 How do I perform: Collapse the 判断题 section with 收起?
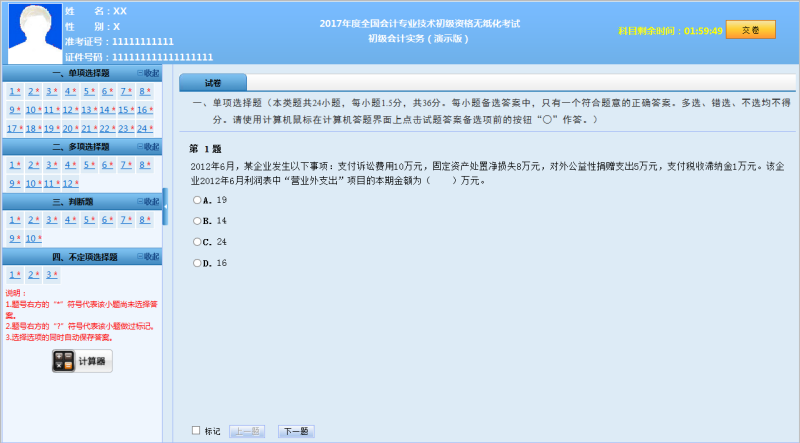click(x=148, y=202)
